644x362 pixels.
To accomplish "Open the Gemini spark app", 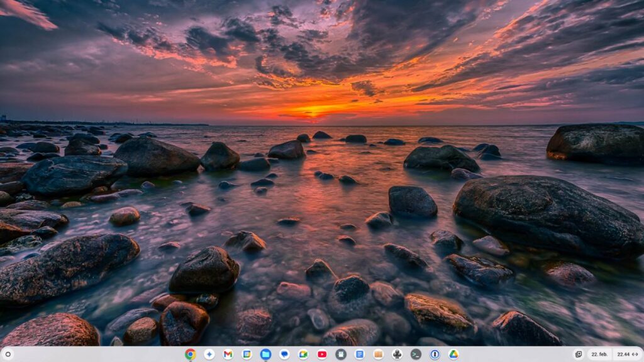I will [209, 354].
